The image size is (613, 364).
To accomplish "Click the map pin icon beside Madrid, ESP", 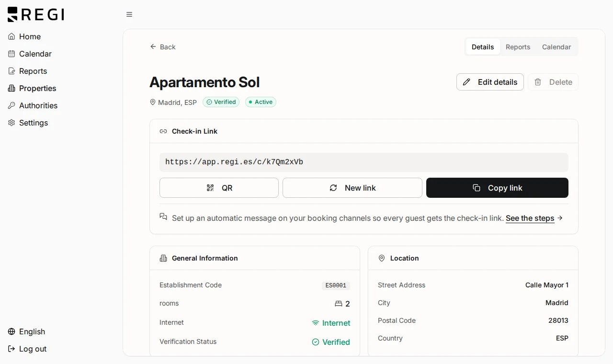I will (x=153, y=102).
